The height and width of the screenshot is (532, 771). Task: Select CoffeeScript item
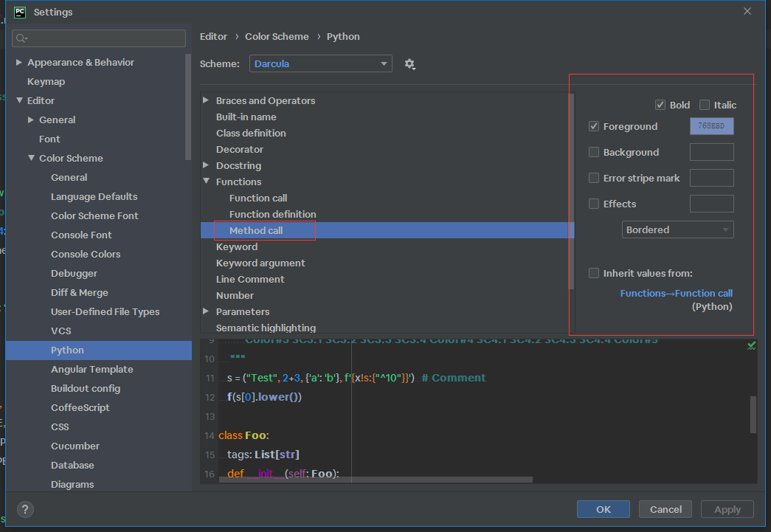[80, 407]
